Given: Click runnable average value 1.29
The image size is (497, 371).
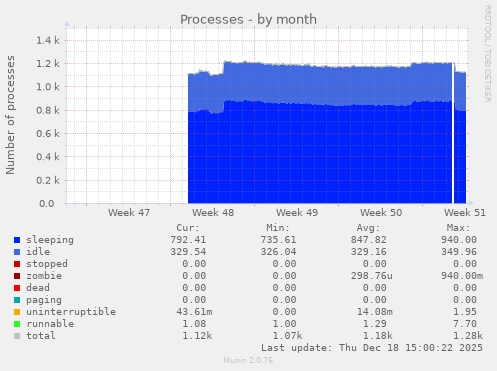Looking at the screenshot, I should pyautogui.click(x=375, y=324).
